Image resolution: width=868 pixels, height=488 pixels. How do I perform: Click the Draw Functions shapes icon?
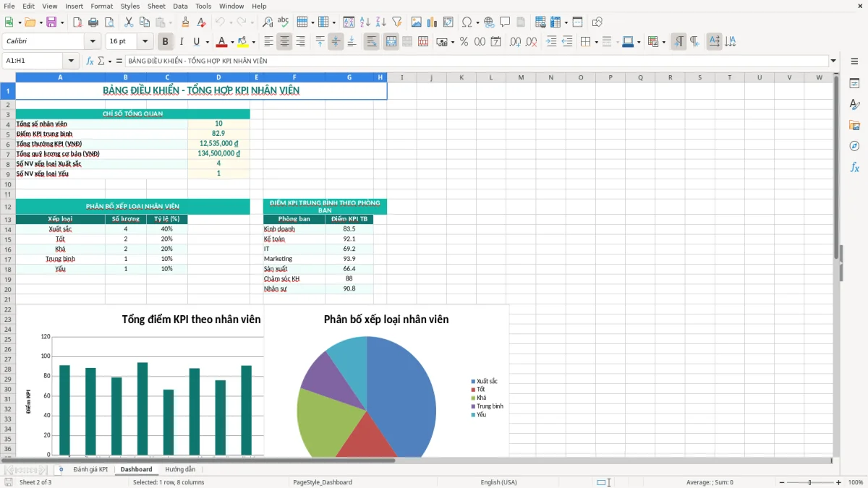(597, 22)
